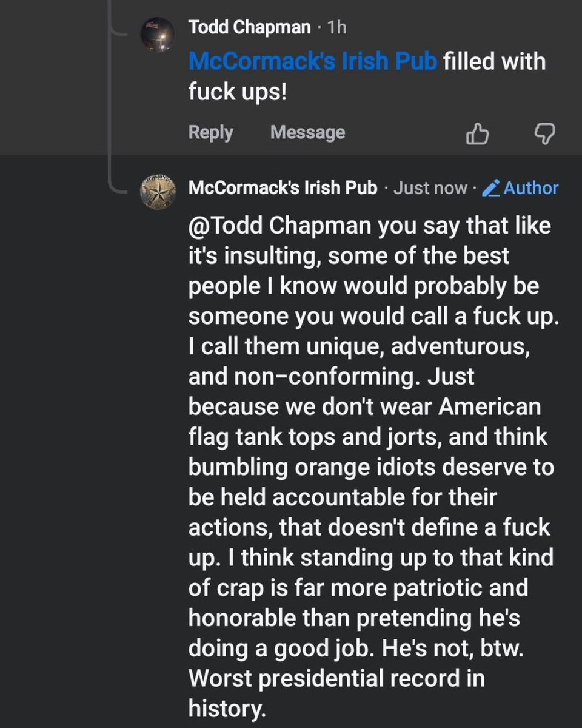Dislike Todd Chapman's comment with thumbs down
This screenshot has width=582, height=728.
(x=544, y=134)
